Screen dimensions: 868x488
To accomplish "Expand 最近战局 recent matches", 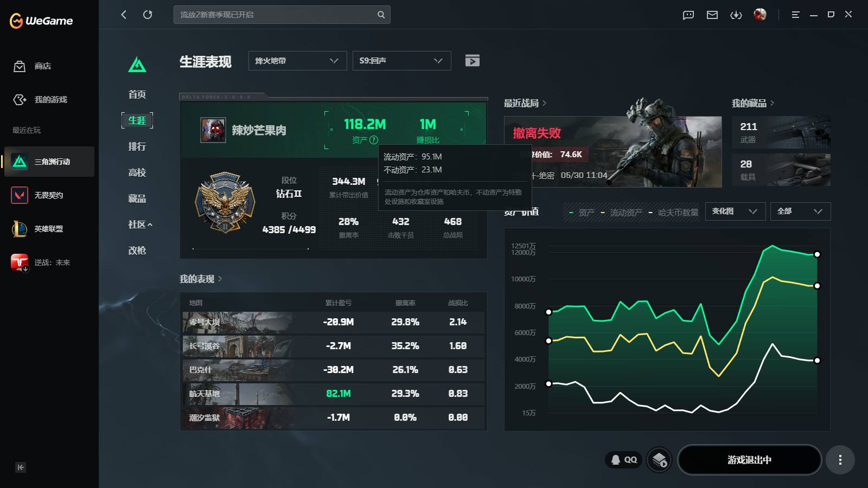I will click(x=525, y=103).
